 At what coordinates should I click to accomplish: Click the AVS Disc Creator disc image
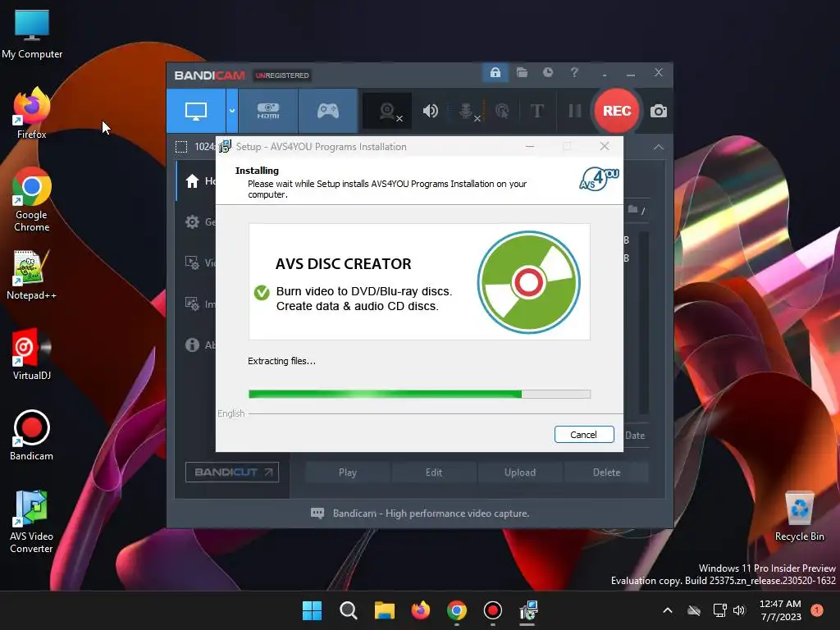point(528,282)
